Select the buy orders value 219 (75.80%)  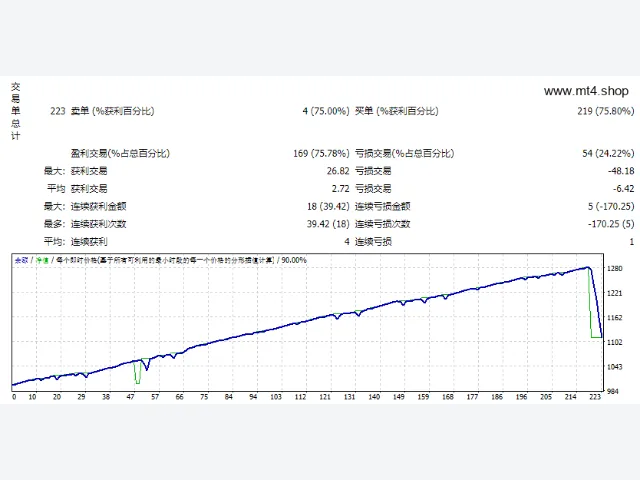tap(605, 111)
